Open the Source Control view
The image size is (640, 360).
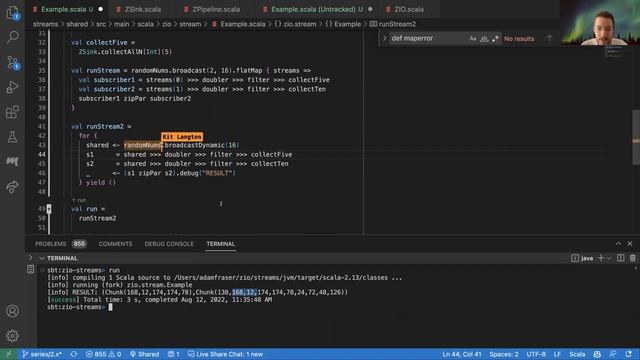(x=12, y=62)
